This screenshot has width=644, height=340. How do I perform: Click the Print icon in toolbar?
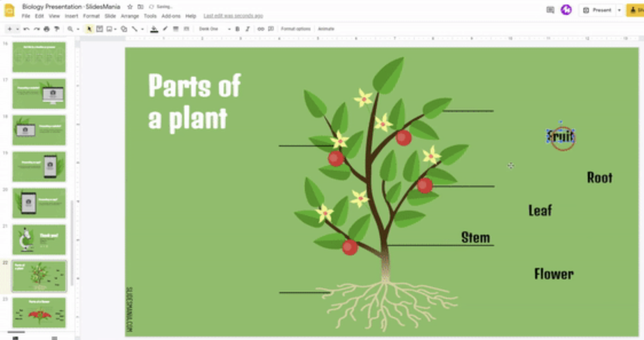(46, 29)
